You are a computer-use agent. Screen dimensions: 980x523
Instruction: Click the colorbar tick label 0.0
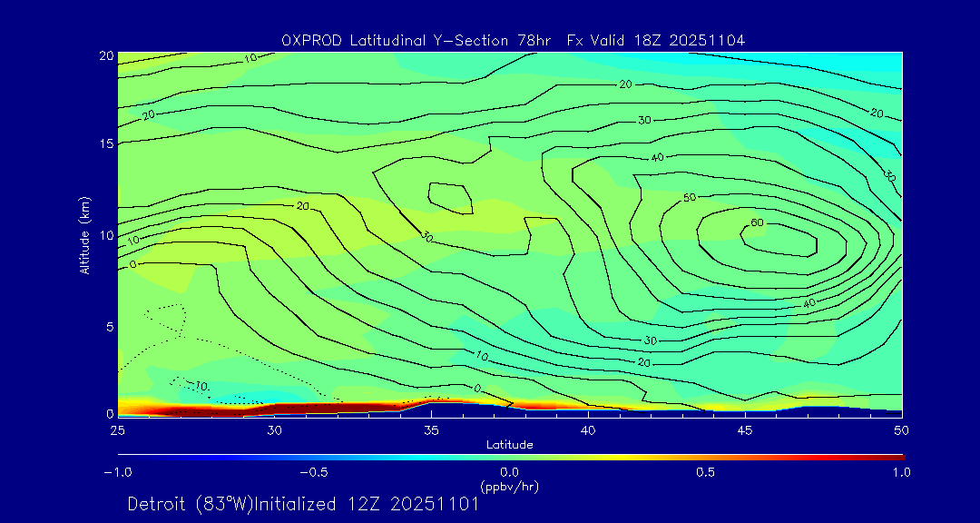(510, 472)
